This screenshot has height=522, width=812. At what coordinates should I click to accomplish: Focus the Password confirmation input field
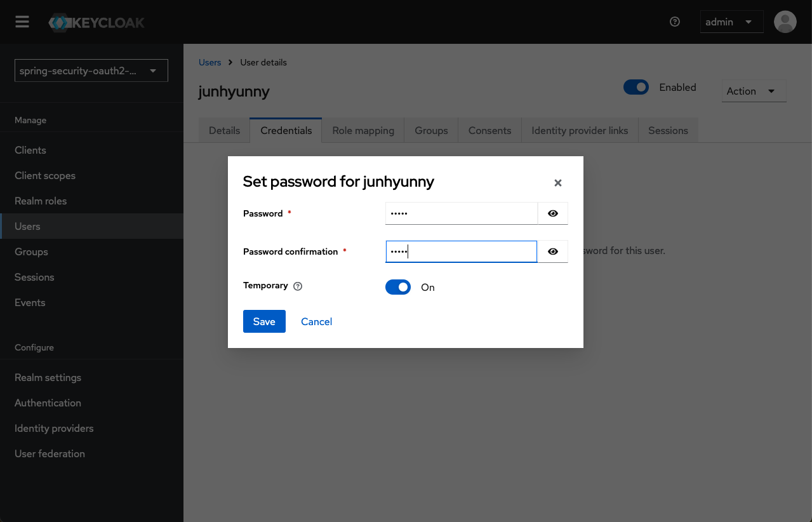tap(462, 251)
